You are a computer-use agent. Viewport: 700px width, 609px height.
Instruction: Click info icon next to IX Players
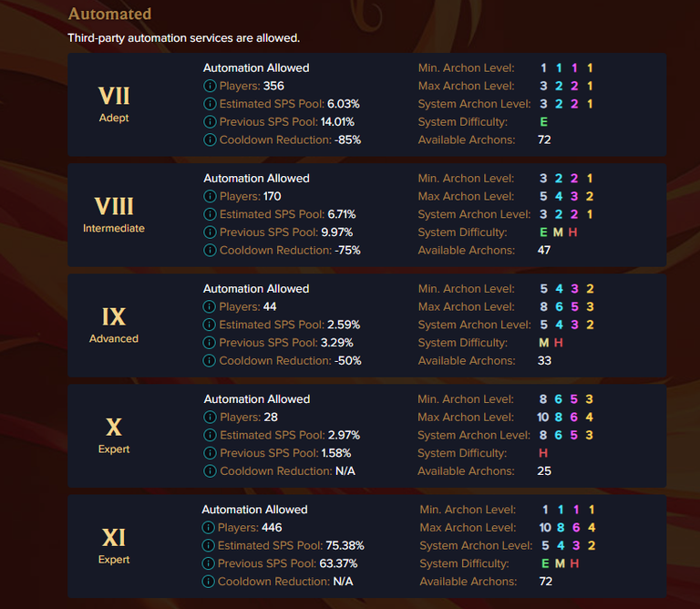[x=210, y=306]
